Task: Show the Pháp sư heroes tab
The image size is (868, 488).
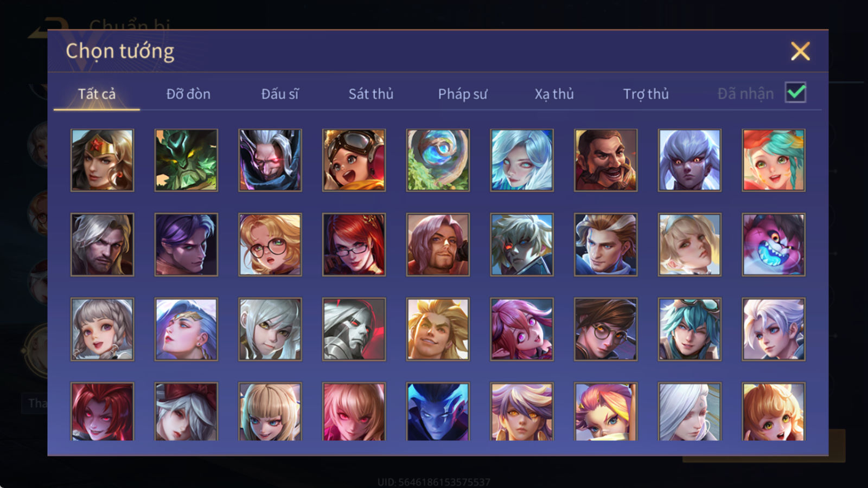Action: (x=463, y=94)
